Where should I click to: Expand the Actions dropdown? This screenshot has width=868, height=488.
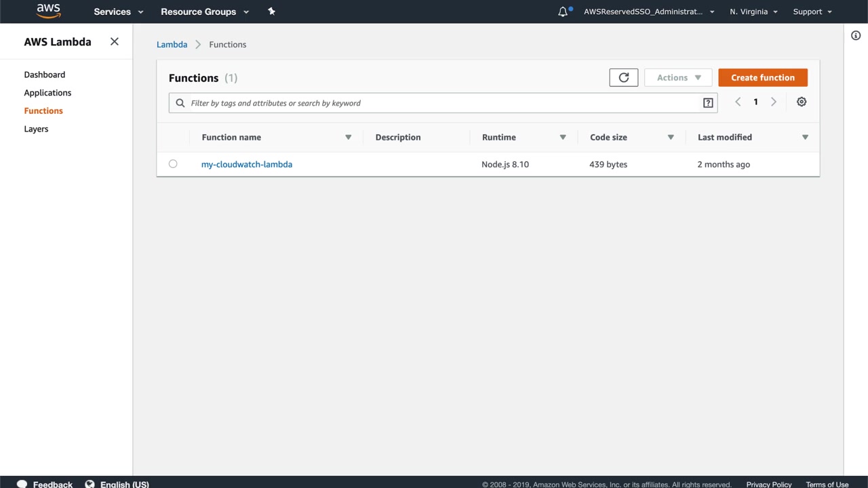coord(678,78)
